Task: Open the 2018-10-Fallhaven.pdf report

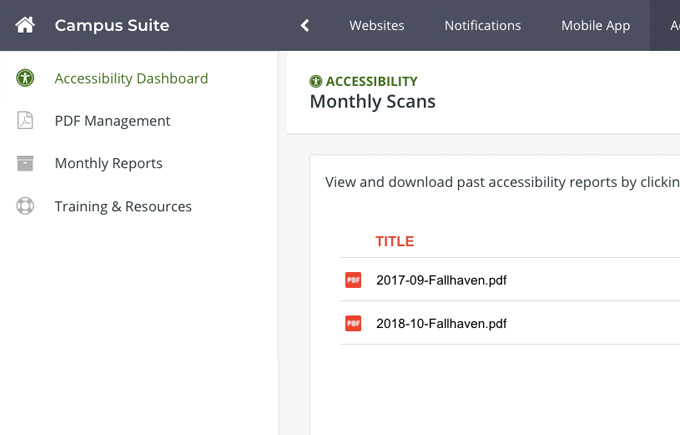Action: click(441, 323)
